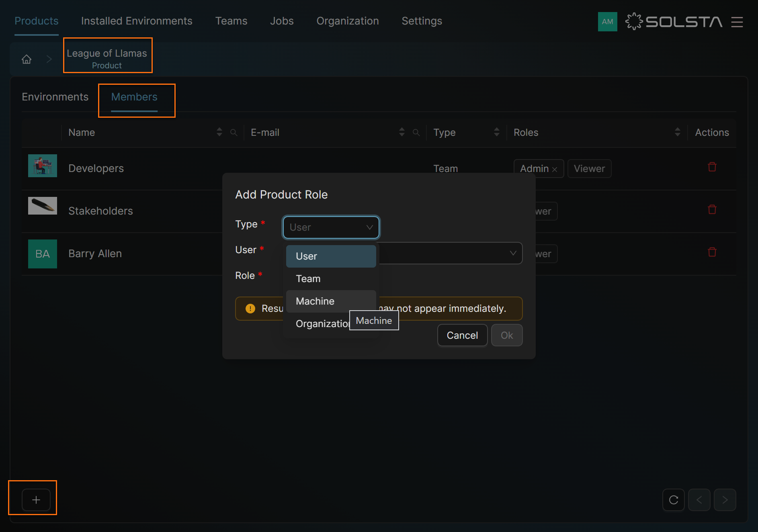This screenshot has width=758, height=532.
Task: Switch to Environments sub-tab
Action: tap(55, 97)
